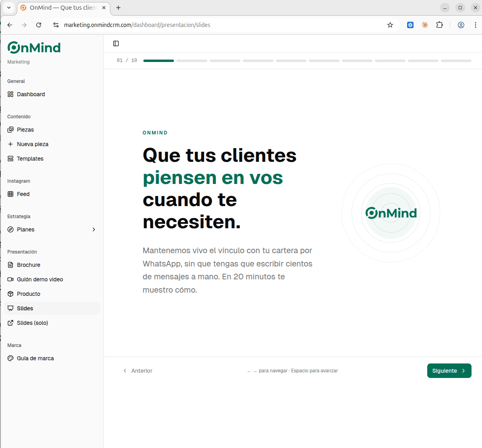Image resolution: width=482 pixels, height=448 pixels.
Task: Click the browser forward arrow
Action: tap(24, 25)
